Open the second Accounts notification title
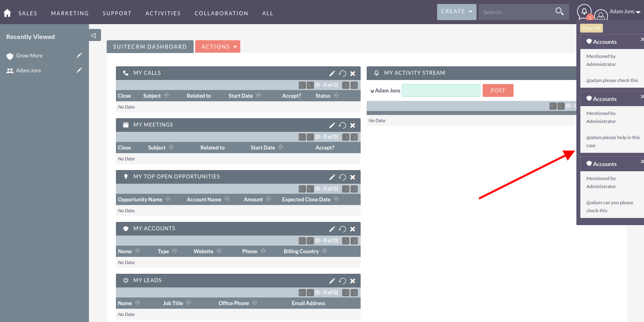This screenshot has width=644, height=322. tap(605, 99)
